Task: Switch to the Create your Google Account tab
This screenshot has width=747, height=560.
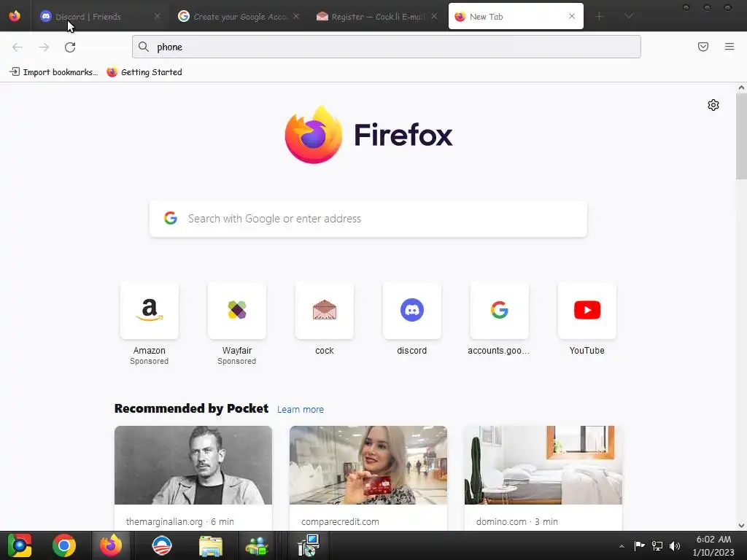Action: (238, 17)
